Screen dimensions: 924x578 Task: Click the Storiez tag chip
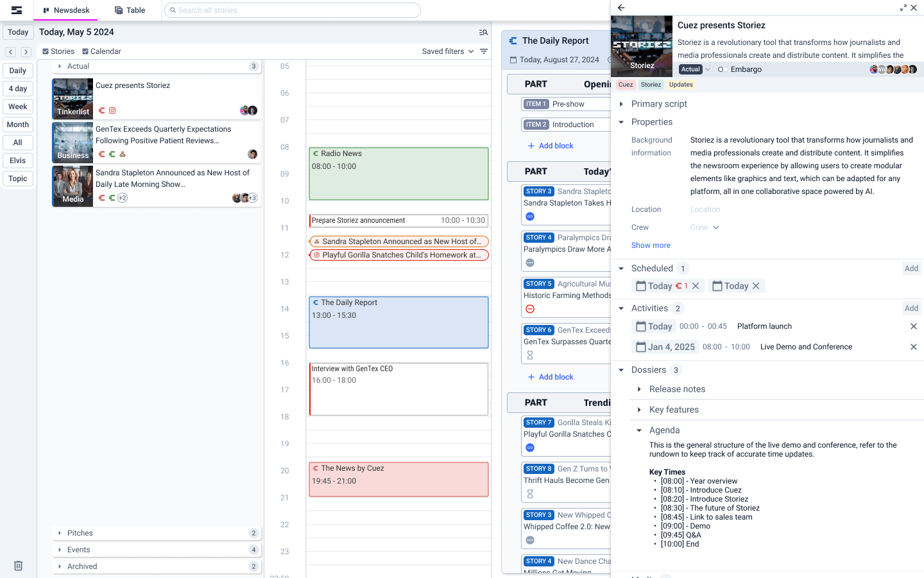click(651, 85)
